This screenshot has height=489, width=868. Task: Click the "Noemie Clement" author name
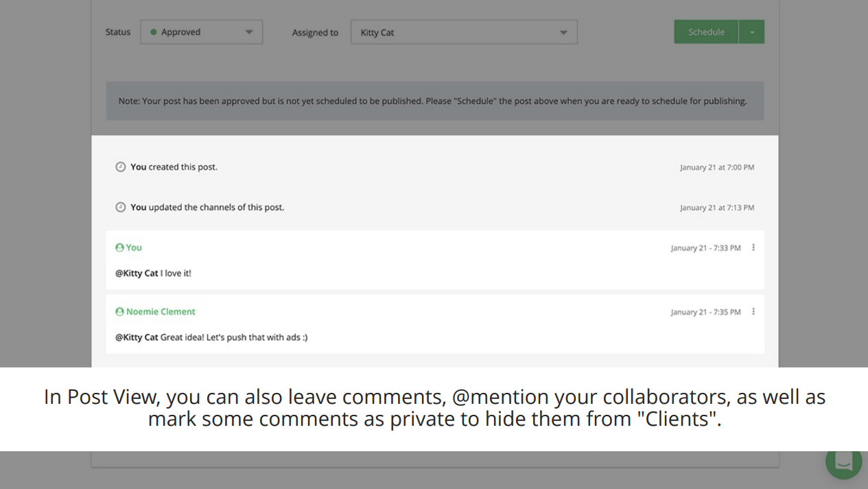161,312
